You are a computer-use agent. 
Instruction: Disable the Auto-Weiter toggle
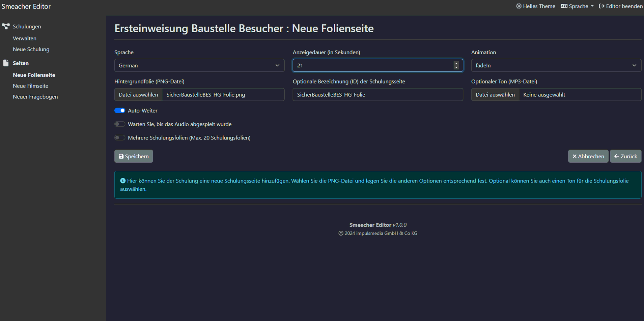(120, 110)
